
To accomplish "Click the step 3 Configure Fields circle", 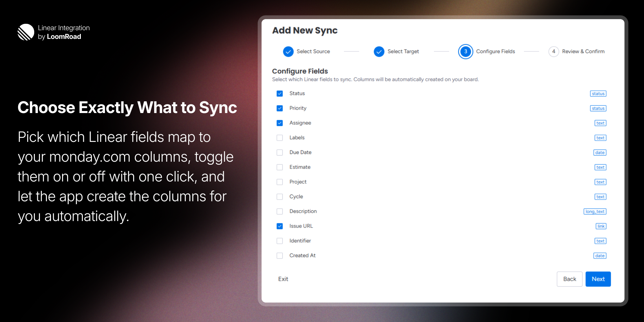I will (x=466, y=52).
